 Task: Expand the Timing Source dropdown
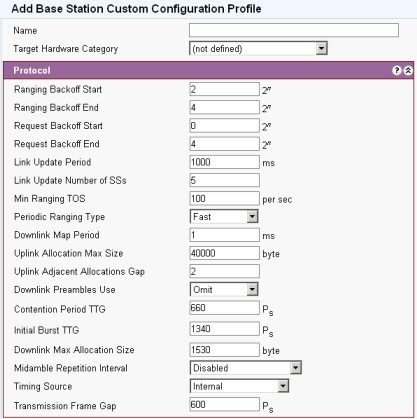[x=239, y=386]
